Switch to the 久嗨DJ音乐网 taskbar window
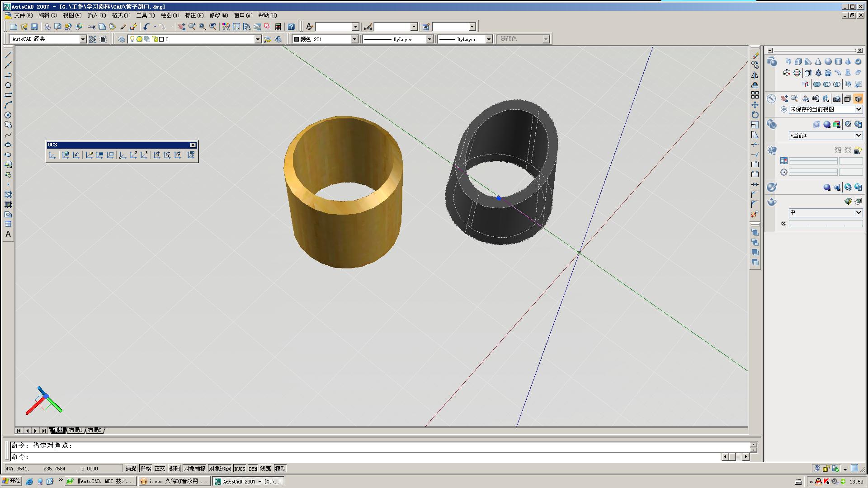The image size is (868, 488). tap(174, 482)
